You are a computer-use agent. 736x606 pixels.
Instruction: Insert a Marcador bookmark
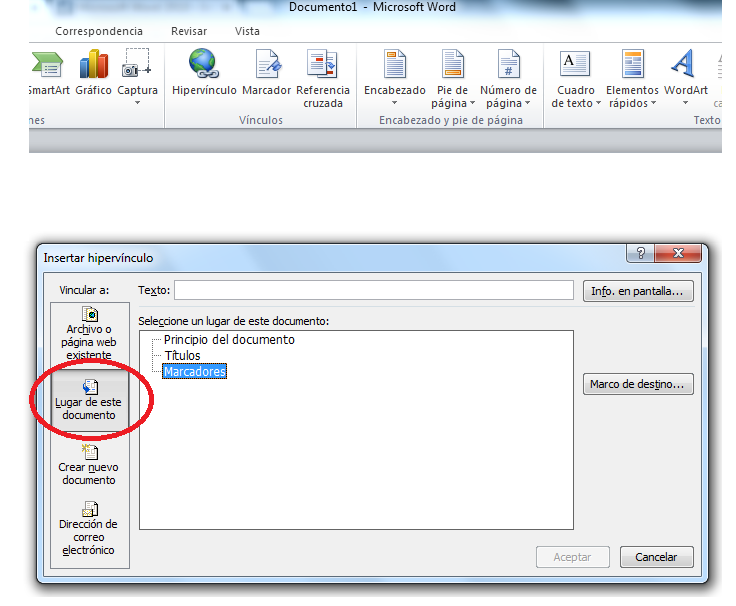[267, 73]
